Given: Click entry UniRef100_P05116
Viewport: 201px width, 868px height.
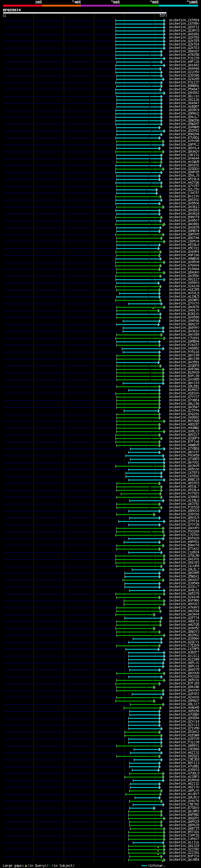Looking at the screenshot, I should (x=184, y=352).
